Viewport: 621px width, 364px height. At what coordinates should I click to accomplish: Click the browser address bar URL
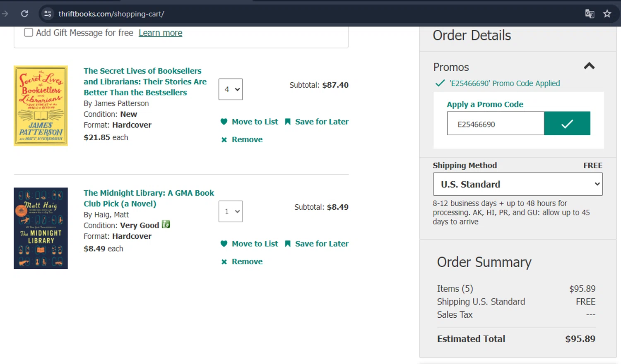(x=111, y=14)
